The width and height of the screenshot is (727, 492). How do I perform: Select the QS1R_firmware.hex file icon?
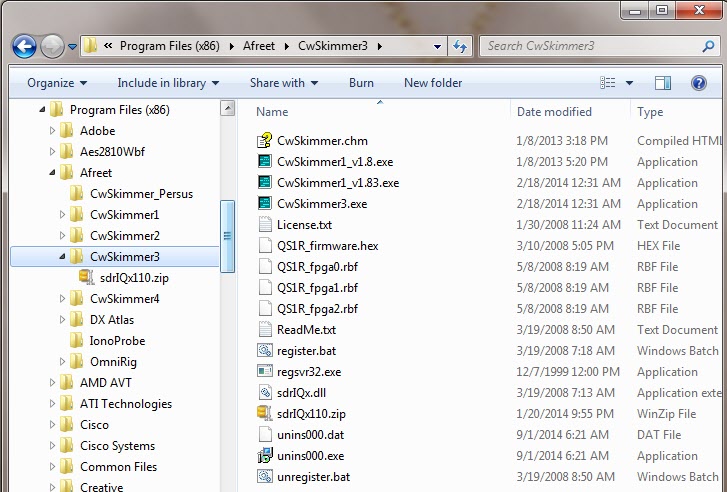(x=265, y=245)
